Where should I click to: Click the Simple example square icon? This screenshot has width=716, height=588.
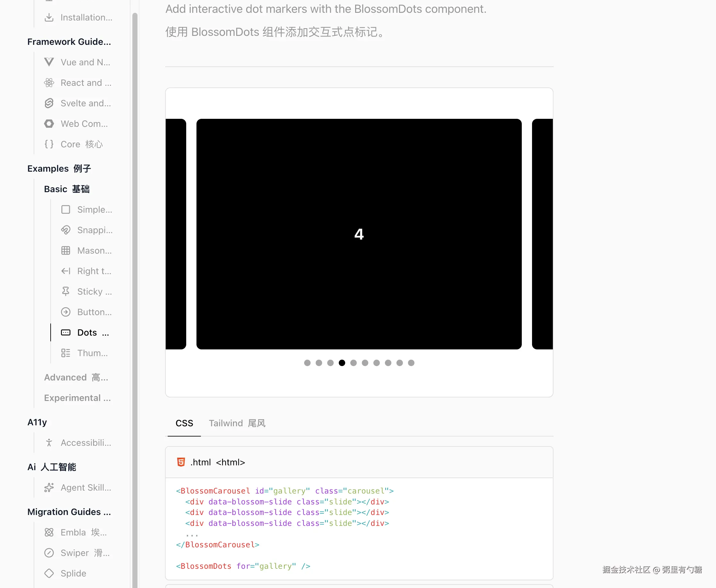click(x=66, y=210)
